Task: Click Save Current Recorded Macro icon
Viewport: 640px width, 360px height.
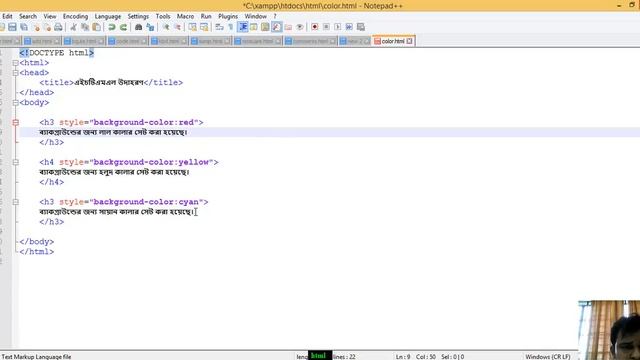Action: pos(361,27)
